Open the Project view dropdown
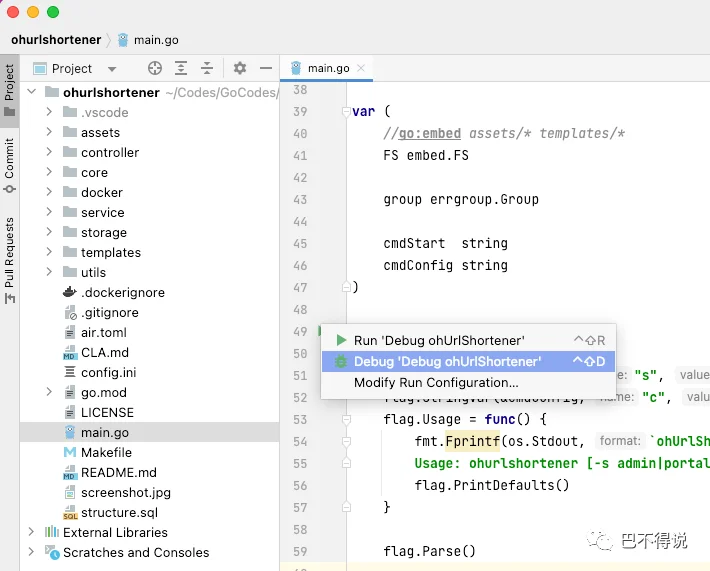This screenshot has width=710, height=571. pos(75,69)
